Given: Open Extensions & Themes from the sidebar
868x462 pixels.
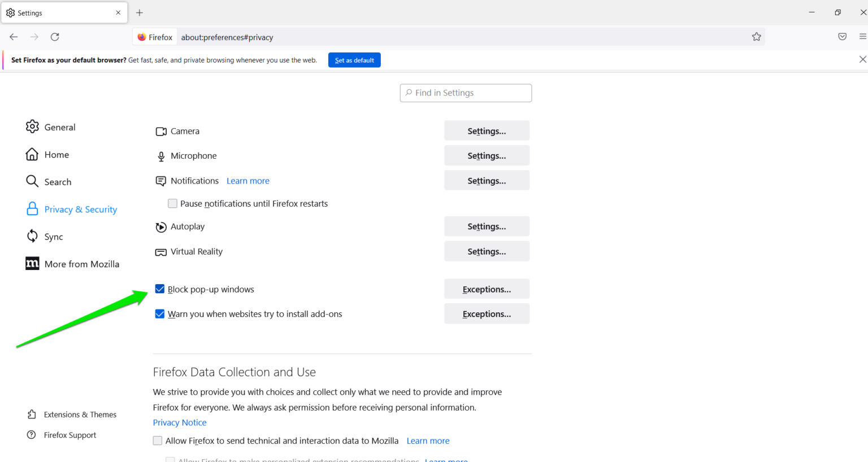Looking at the screenshot, I should coord(80,414).
